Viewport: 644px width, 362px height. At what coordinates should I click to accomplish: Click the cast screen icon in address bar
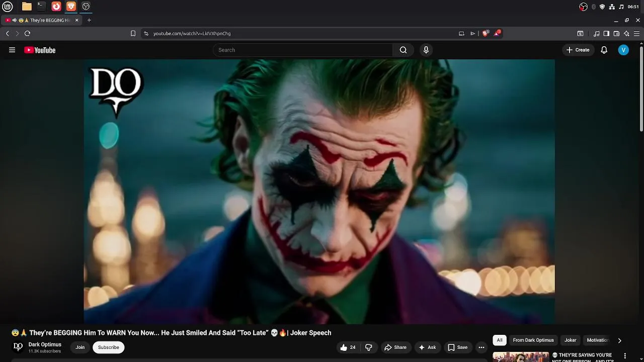461,34
